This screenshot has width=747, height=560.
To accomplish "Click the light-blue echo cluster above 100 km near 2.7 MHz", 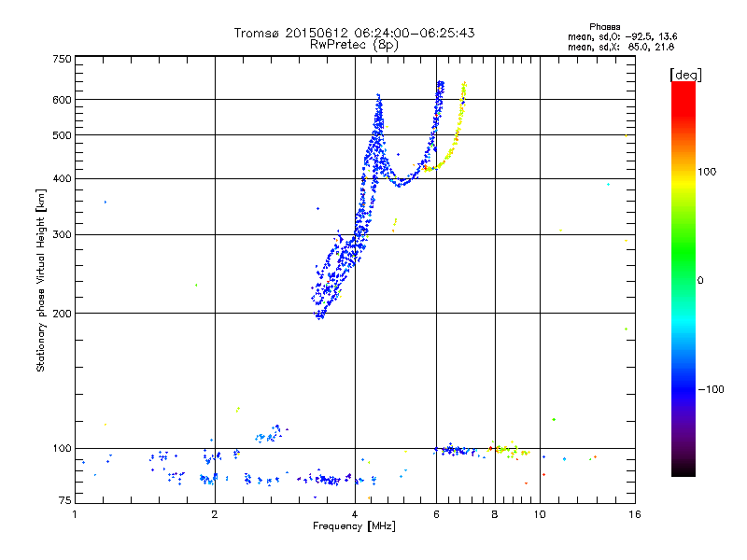I will (x=270, y=434).
